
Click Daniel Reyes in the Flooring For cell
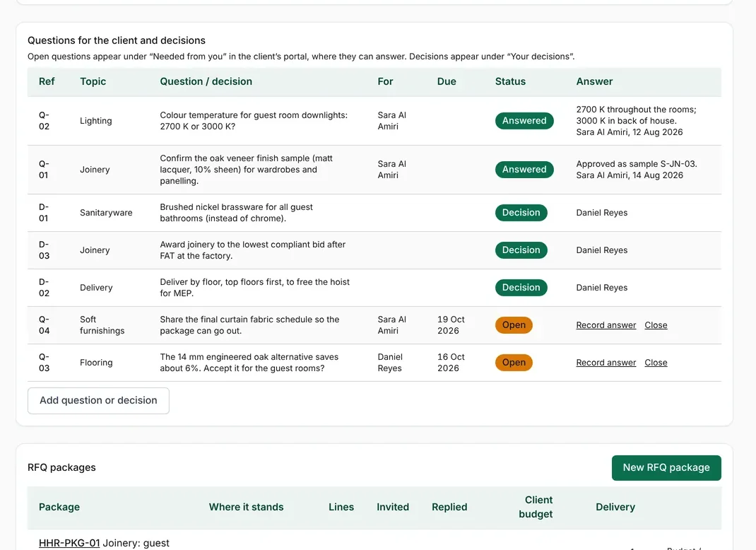click(x=389, y=363)
